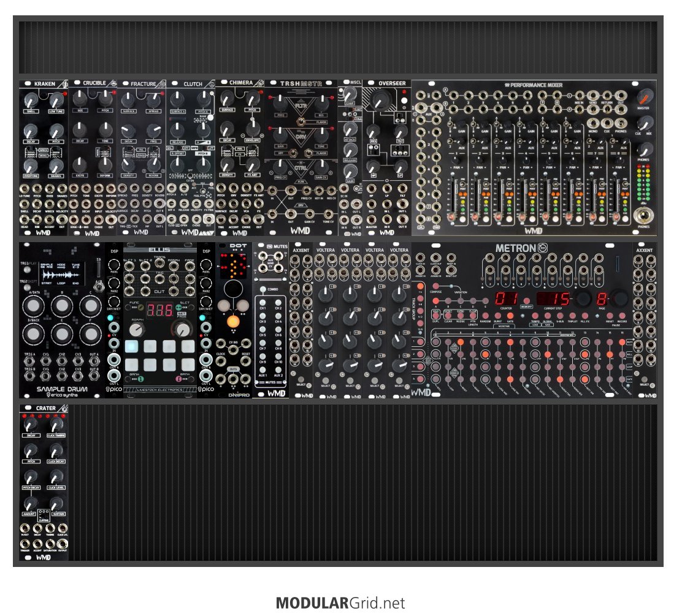The image size is (682, 616).
Task: Click the Sample Drum waveform screen
Action: [62, 273]
